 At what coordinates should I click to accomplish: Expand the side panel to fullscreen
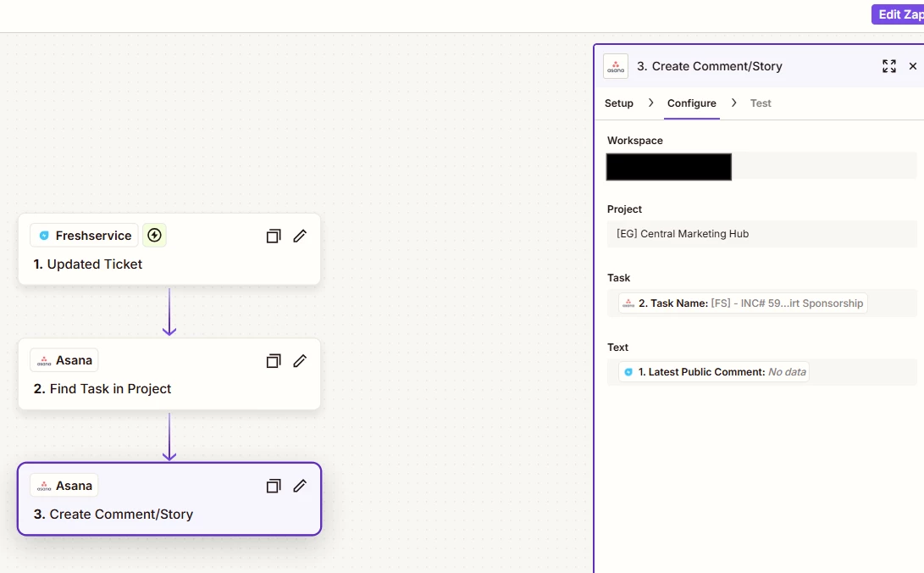tap(889, 66)
